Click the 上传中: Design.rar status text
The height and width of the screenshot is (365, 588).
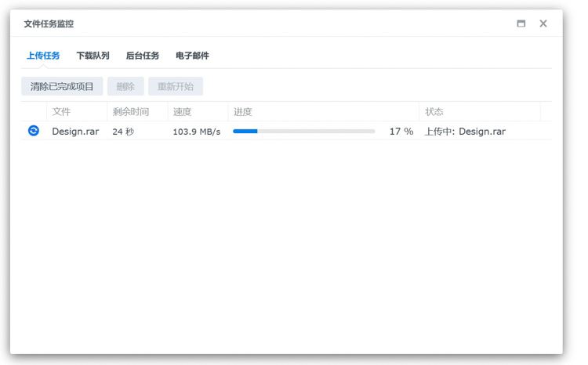coord(465,132)
